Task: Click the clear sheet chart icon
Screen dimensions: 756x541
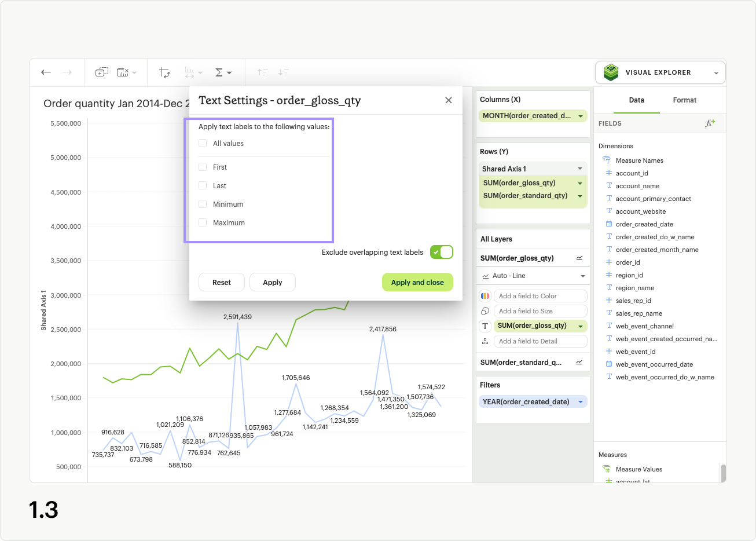Action: click(x=123, y=72)
